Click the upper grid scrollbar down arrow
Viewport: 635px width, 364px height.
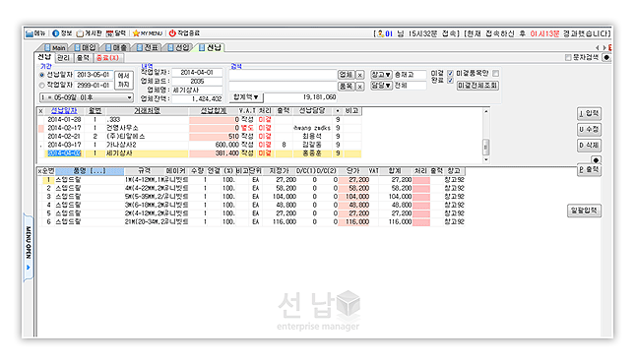(x=486, y=159)
